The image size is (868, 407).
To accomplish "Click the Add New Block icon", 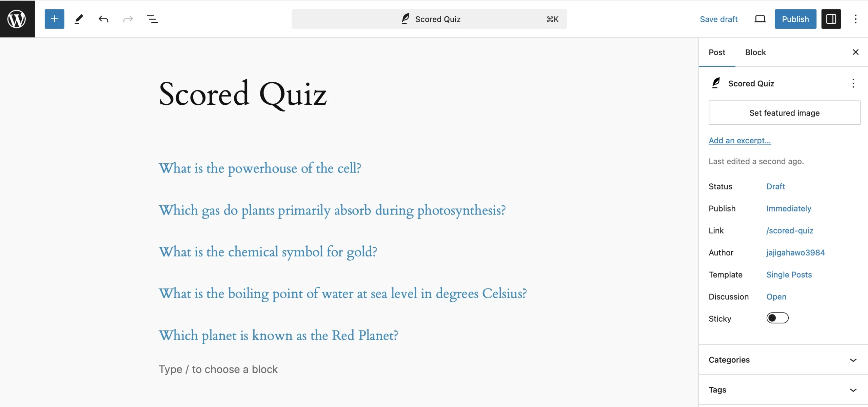I will click(x=54, y=19).
